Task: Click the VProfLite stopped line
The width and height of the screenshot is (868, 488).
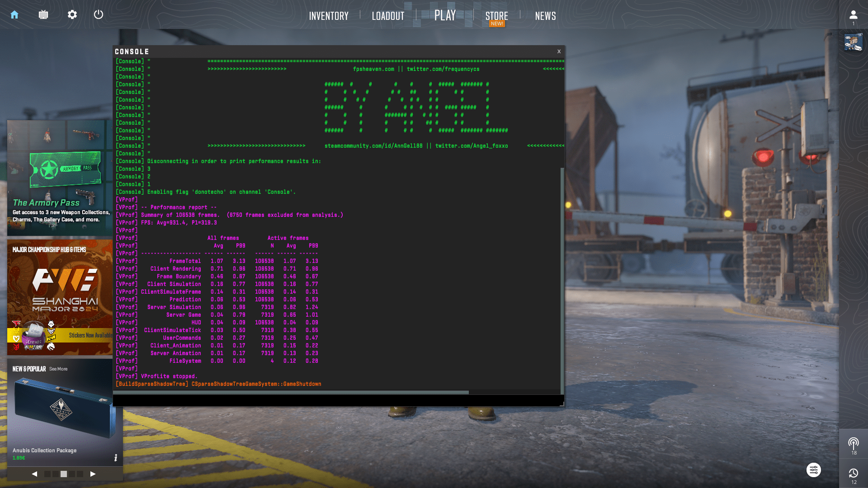Action: (x=156, y=376)
